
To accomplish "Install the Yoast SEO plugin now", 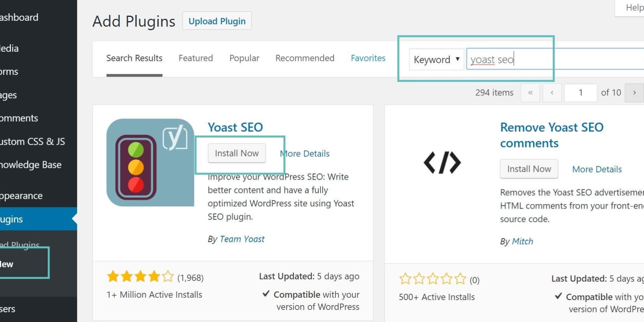I will 237,153.
